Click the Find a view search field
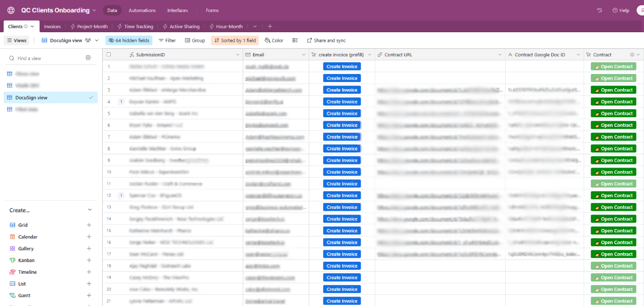The image size is (644, 306). point(44,58)
